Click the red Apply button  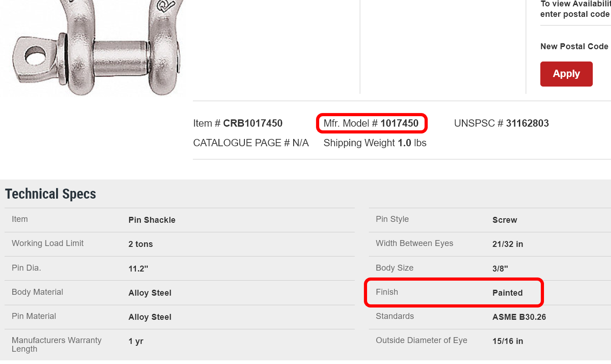click(x=566, y=74)
